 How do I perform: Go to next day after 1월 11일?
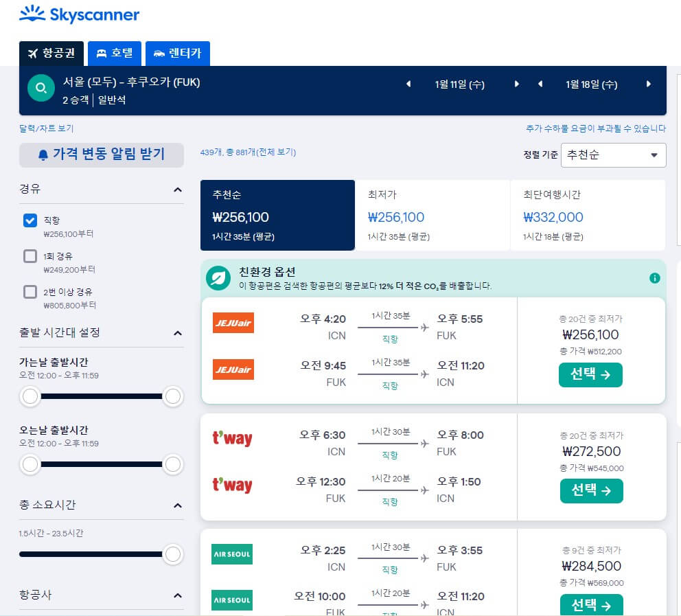coord(516,84)
